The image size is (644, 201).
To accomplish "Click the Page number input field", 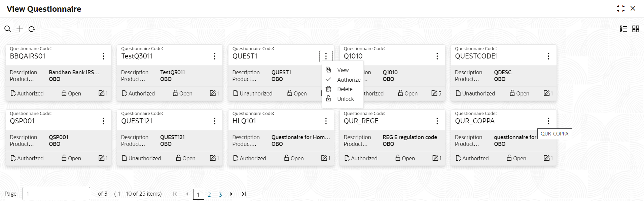I will click(56, 194).
